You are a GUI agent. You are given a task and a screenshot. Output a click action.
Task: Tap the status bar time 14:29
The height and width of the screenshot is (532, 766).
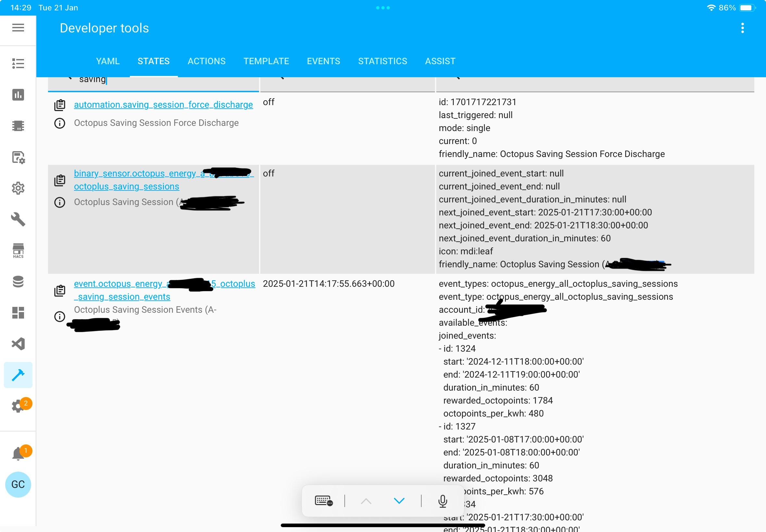click(x=21, y=8)
